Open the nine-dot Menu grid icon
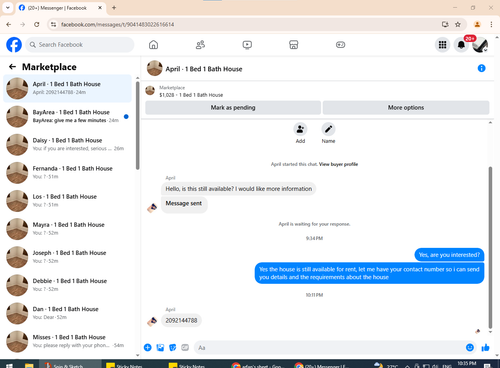 [x=442, y=45]
